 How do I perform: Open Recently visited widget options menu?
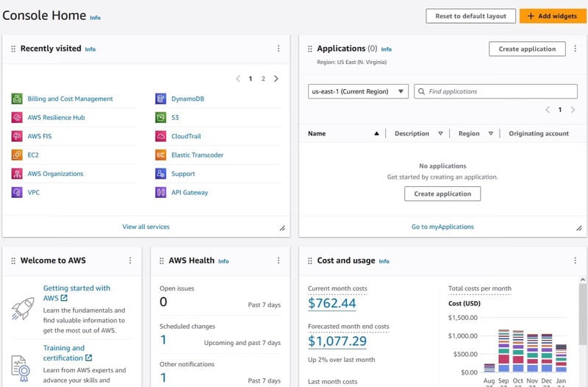[279, 49]
